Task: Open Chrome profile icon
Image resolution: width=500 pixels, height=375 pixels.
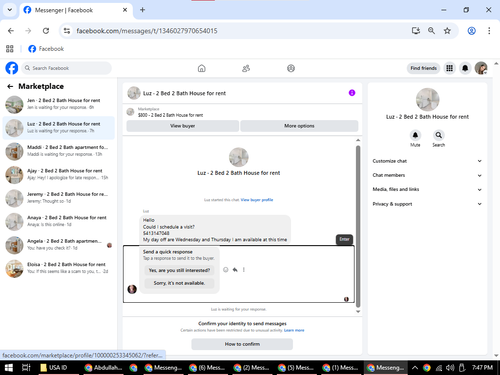Action: tap(472, 31)
